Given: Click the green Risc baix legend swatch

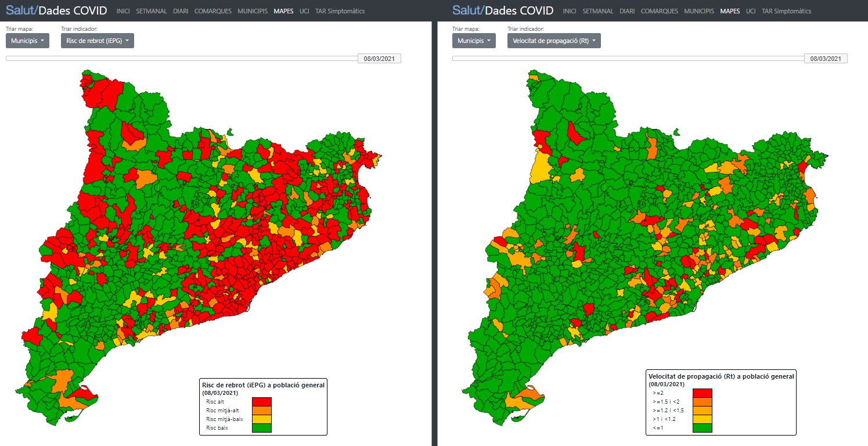Looking at the screenshot, I should point(262,428).
